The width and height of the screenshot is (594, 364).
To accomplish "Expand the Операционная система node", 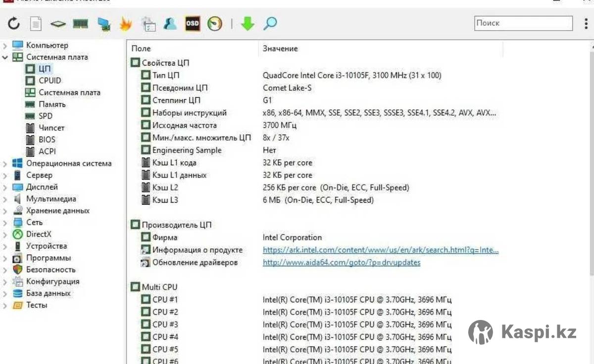I will [x=5, y=164].
